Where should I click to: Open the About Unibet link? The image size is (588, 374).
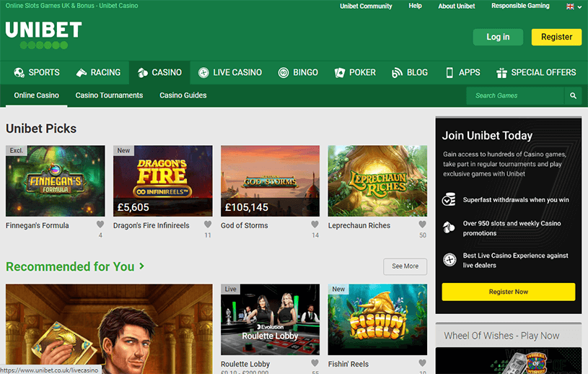[x=457, y=6]
